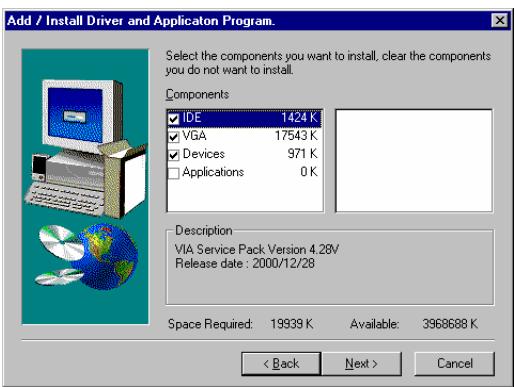Click the VIA Service Pack Version text

click(257, 249)
